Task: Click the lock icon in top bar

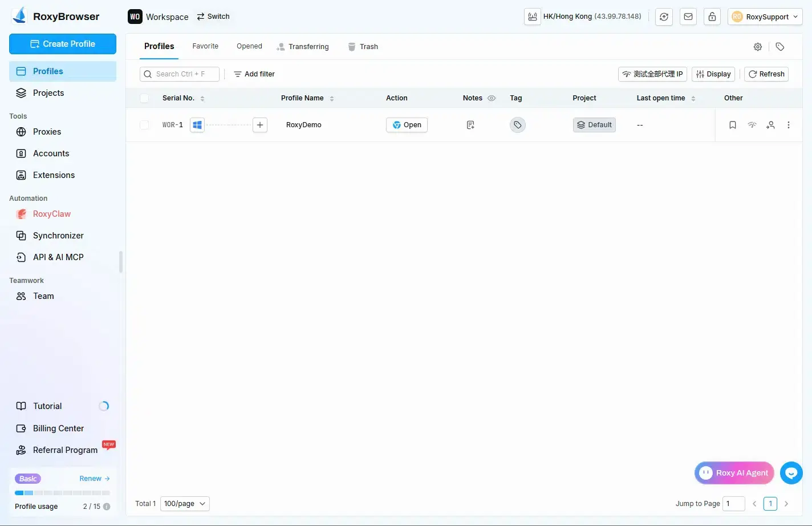Action: point(712,17)
